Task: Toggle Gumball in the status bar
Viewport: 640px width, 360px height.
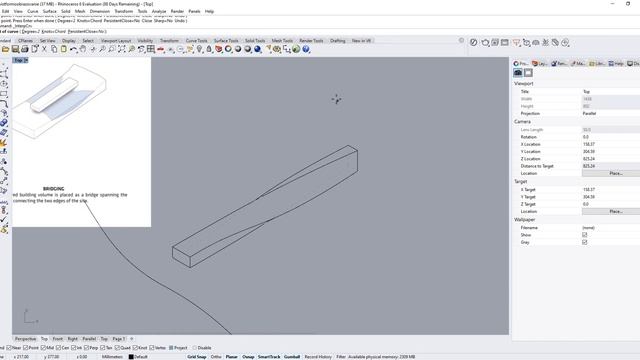Action: click(292, 357)
